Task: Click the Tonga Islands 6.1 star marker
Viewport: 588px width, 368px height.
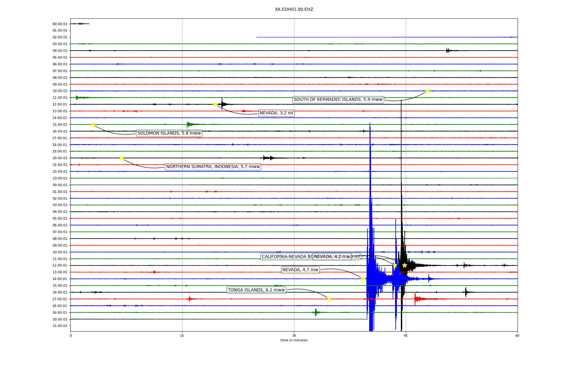Action: coord(330,299)
